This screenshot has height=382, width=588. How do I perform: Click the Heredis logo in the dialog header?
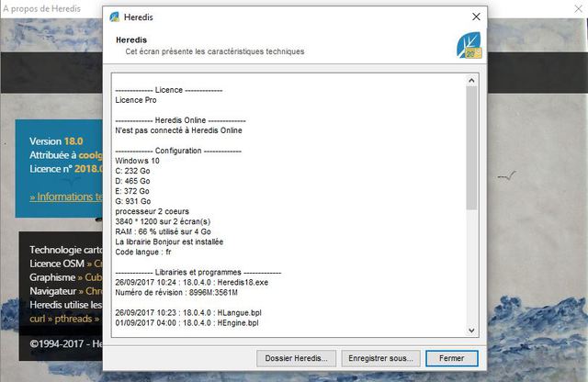pos(469,45)
